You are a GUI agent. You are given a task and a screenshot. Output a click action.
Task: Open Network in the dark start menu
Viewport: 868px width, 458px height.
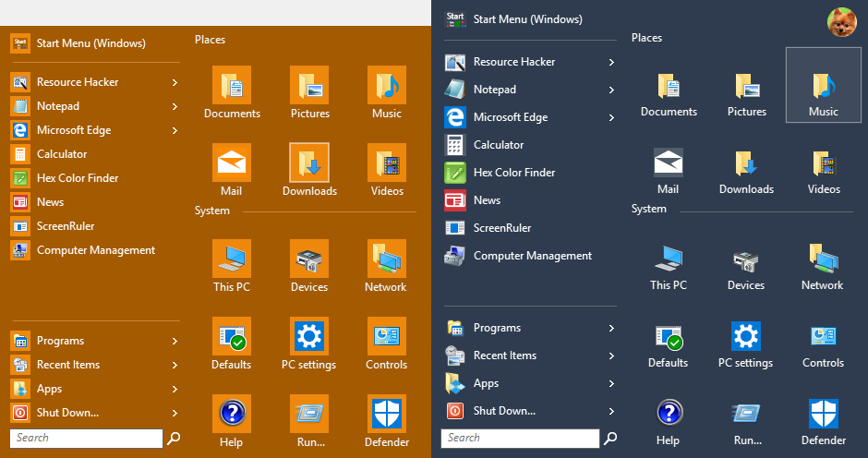point(823,268)
